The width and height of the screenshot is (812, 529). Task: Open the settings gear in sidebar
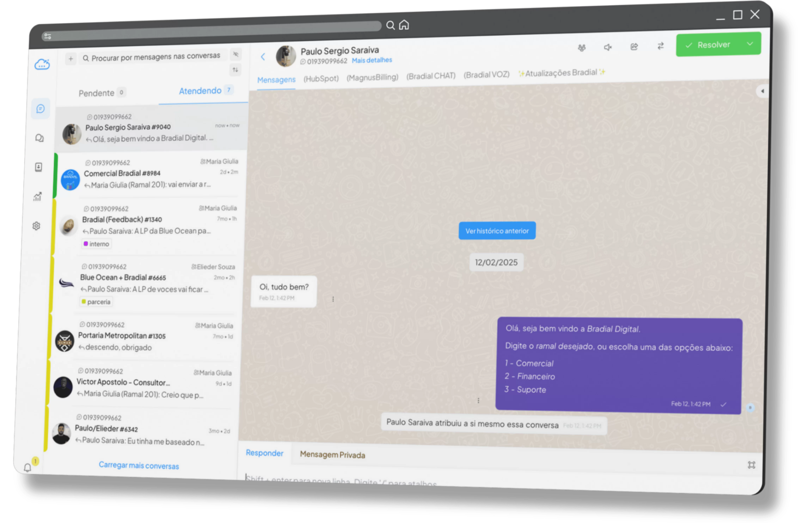tap(36, 226)
